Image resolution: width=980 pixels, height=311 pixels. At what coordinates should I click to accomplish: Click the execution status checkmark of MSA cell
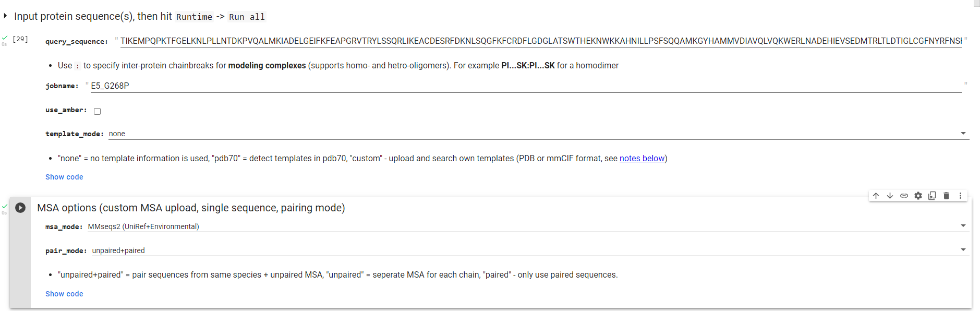point(5,206)
